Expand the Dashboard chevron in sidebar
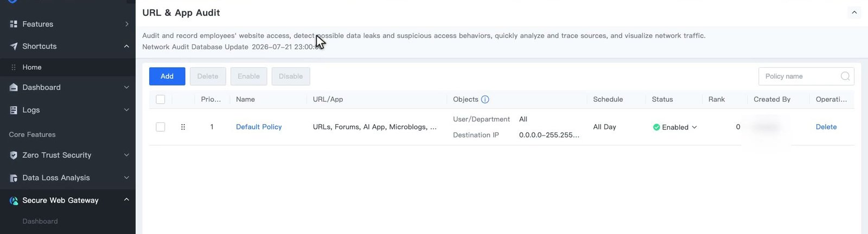868x234 pixels. click(126, 88)
